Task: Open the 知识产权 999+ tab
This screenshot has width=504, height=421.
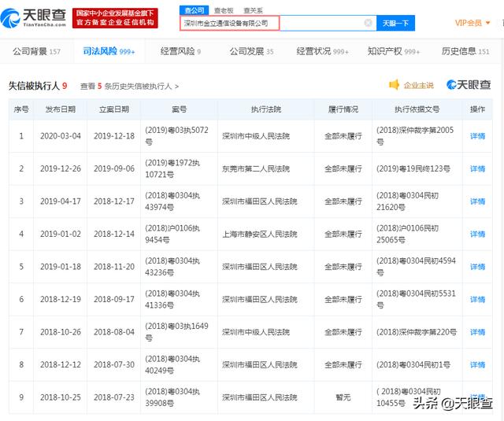Action: [394, 51]
